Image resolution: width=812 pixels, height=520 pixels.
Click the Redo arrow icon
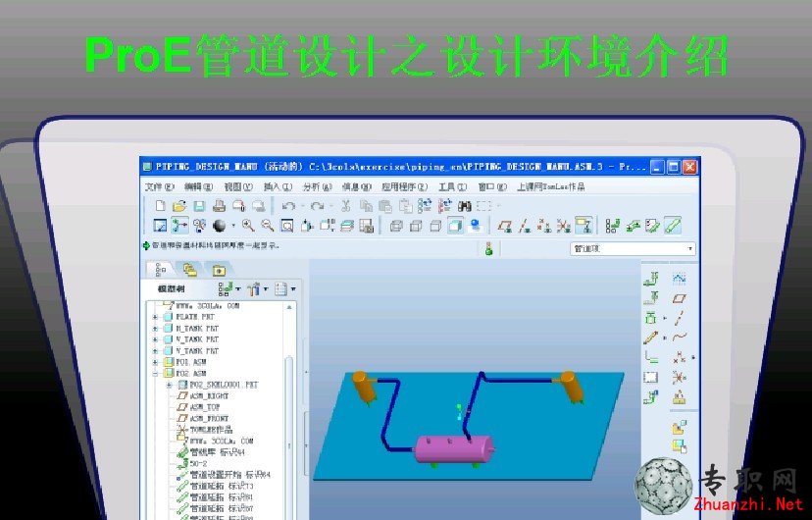tap(317, 206)
